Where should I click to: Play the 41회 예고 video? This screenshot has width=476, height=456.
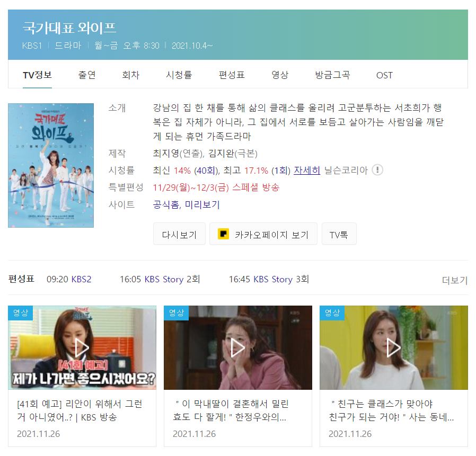click(82, 347)
